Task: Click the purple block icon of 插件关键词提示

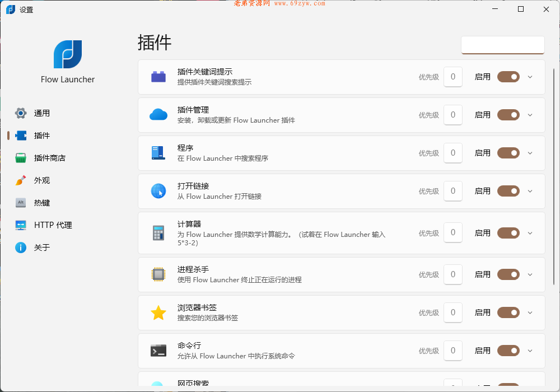Action: tap(158, 77)
